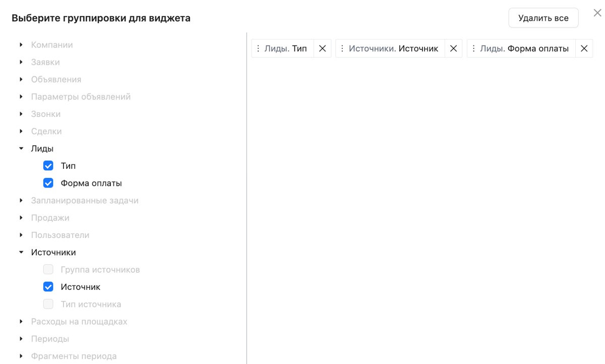Expand the 'Компании' tree node
Viewport: 605px width, 364px height.
click(x=21, y=45)
